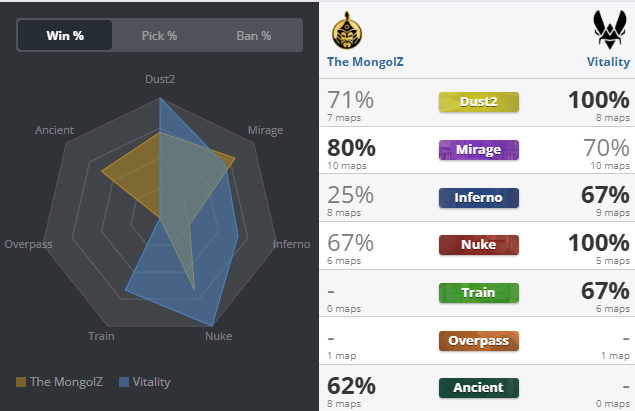
Task: Switch to the Win % tab
Action: (65, 35)
